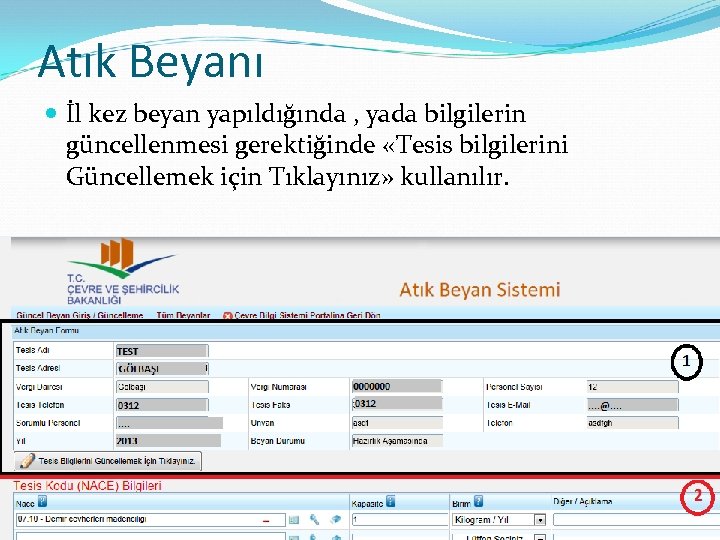Click the Vergi Dairesi field

pyautogui.click(x=162, y=387)
